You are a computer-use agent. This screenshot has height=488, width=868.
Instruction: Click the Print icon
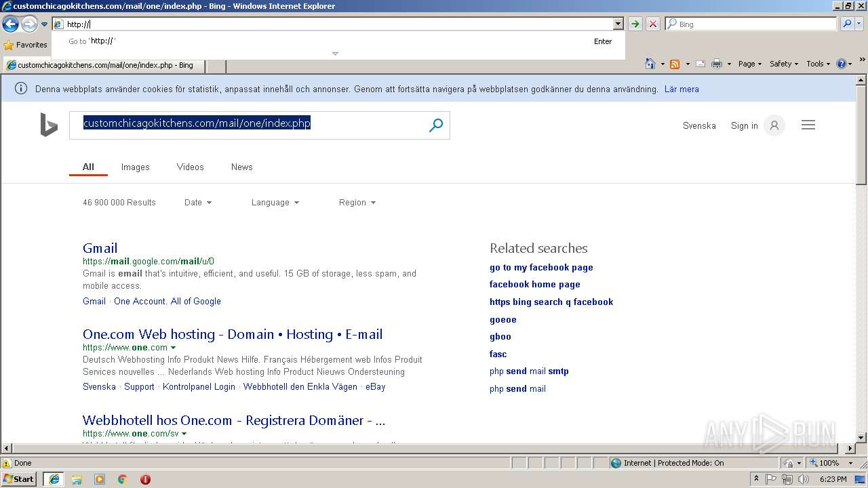[x=717, y=64]
